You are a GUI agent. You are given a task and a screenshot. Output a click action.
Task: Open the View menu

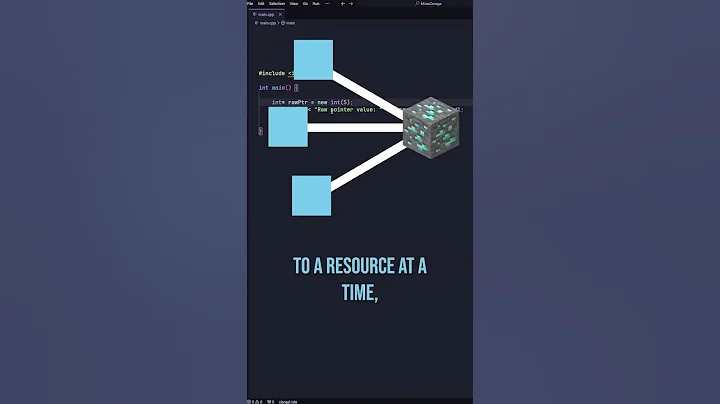pos(294,4)
